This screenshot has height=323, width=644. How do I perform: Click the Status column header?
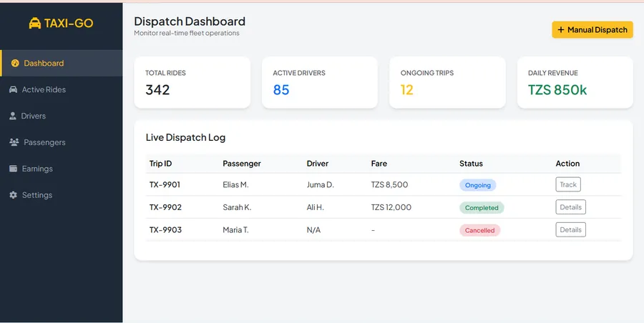pos(471,164)
